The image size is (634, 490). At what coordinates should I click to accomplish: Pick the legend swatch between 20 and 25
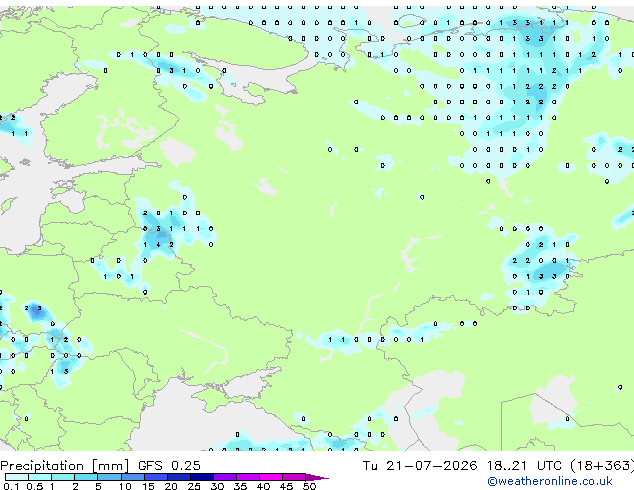click(x=178, y=477)
